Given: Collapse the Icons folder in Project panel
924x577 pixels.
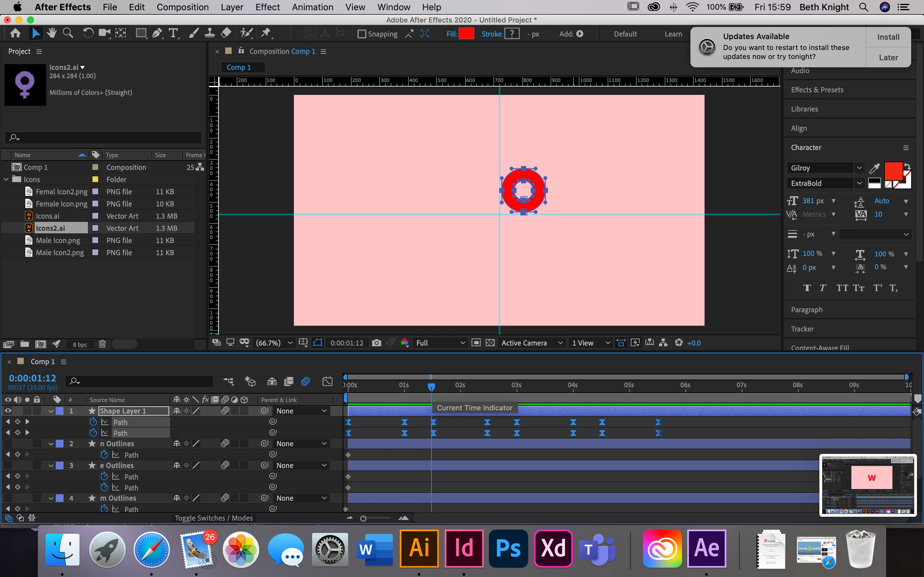Looking at the screenshot, I should click(6, 180).
